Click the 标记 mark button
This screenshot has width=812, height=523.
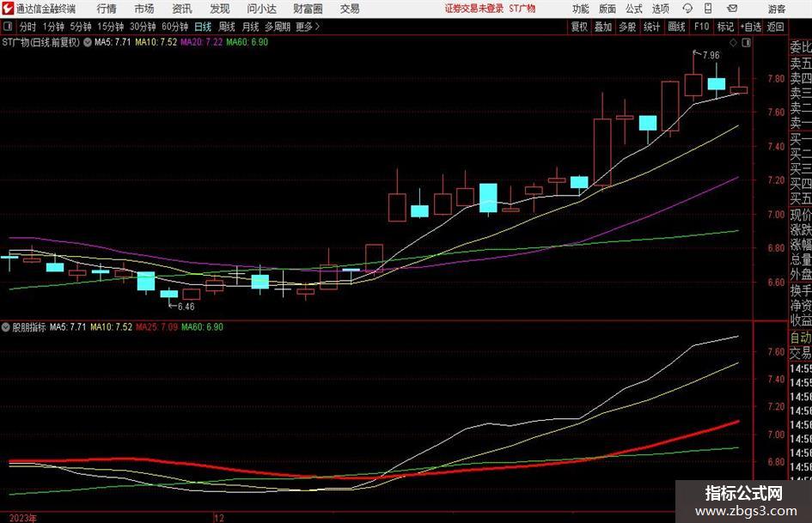(x=725, y=27)
